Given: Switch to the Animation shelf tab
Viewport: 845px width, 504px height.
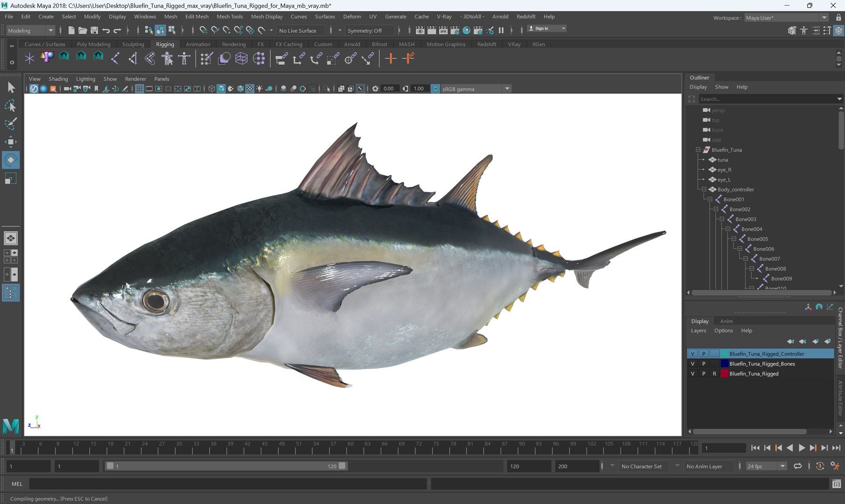Looking at the screenshot, I should pyautogui.click(x=198, y=44).
